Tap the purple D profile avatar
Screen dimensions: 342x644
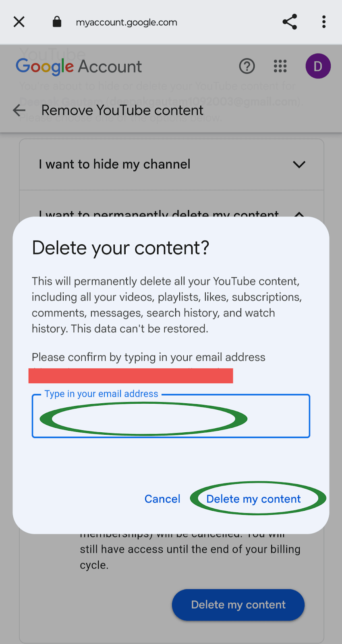pos(318,66)
